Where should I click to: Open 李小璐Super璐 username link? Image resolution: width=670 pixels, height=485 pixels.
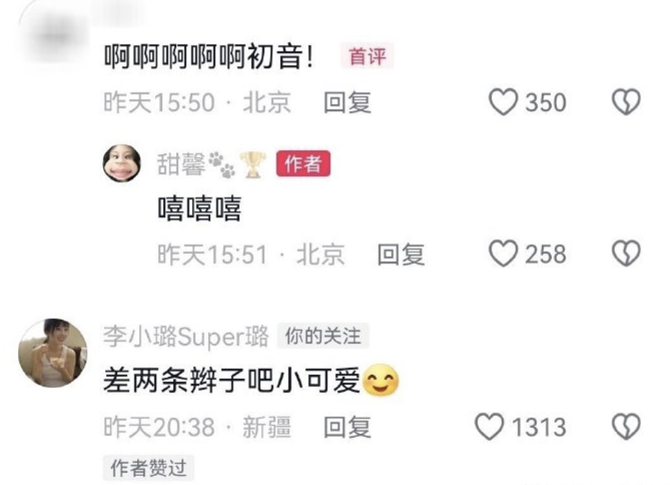(x=186, y=337)
